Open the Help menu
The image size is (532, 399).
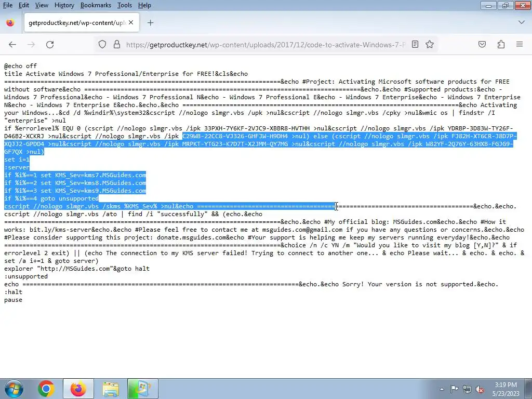click(x=144, y=5)
